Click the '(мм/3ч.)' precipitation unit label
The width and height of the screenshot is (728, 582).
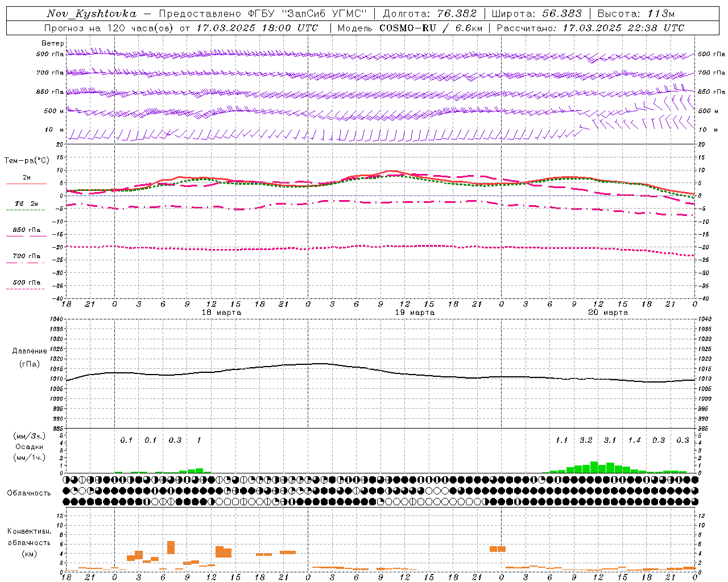(x=30, y=436)
